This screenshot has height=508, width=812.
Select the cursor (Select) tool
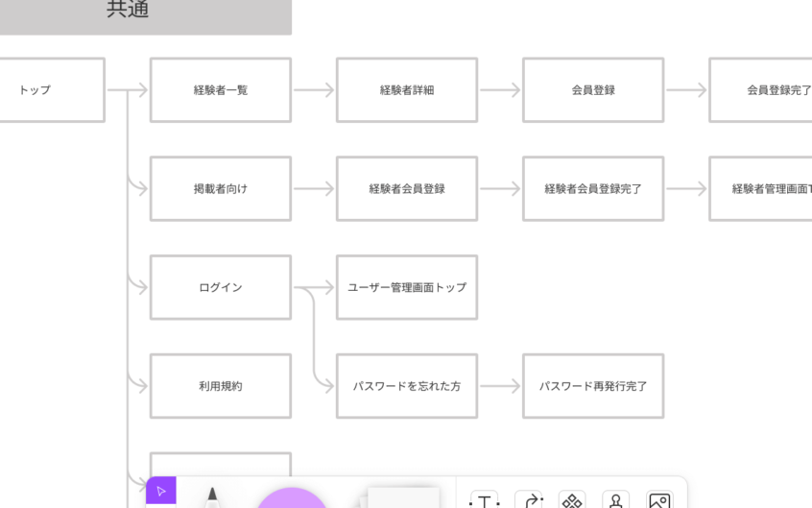coord(160,491)
